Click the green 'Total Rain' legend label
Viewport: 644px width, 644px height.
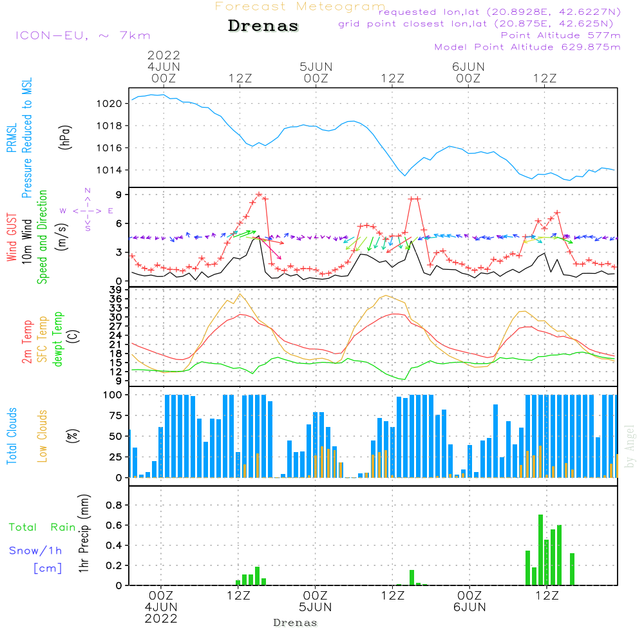click(43, 527)
